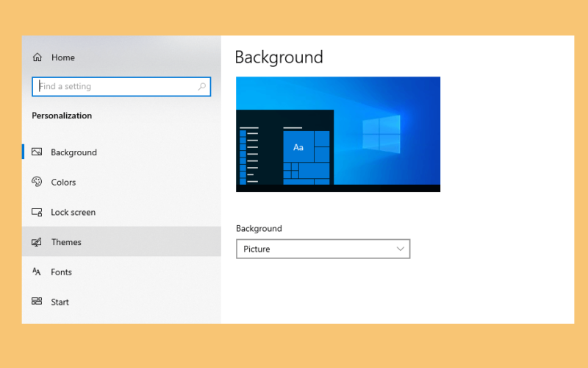Click the Start tiles icon
588x368 pixels.
click(x=37, y=301)
